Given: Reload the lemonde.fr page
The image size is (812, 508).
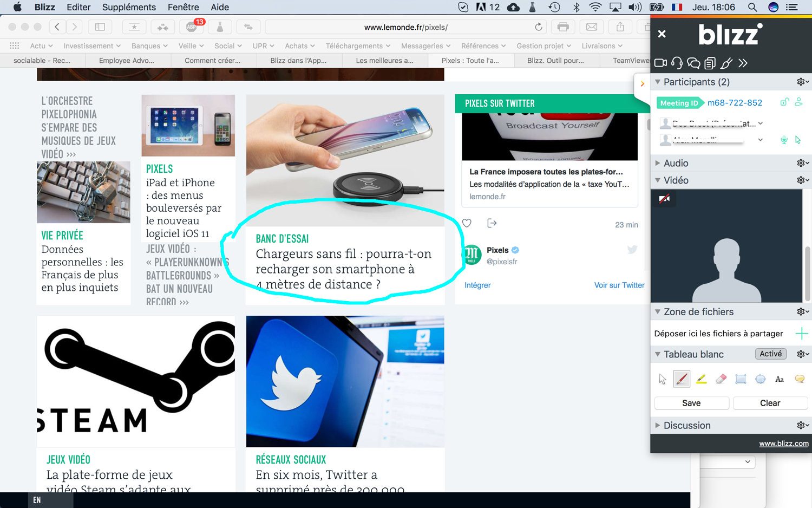Looking at the screenshot, I should coord(538,27).
